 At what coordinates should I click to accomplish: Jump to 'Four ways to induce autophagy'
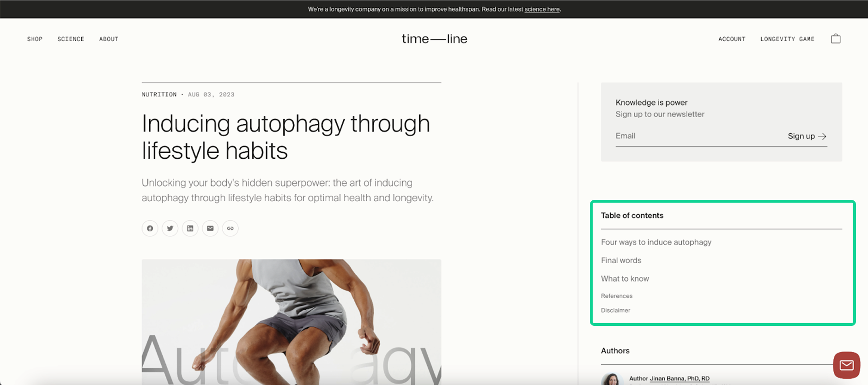tap(656, 242)
